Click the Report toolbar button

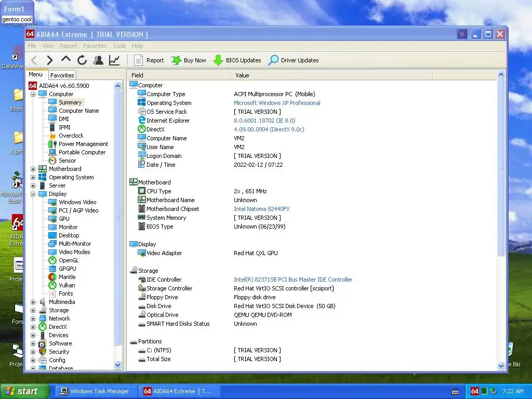coord(149,60)
